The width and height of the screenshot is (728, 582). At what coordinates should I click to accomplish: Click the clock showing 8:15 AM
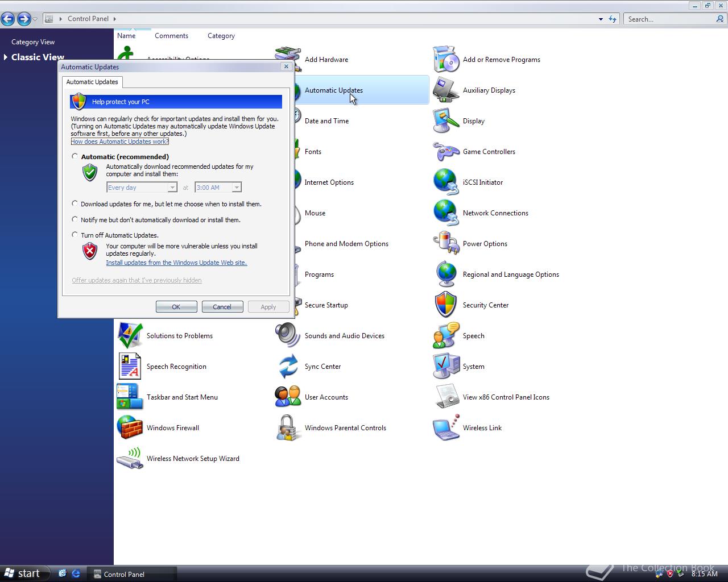(704, 574)
